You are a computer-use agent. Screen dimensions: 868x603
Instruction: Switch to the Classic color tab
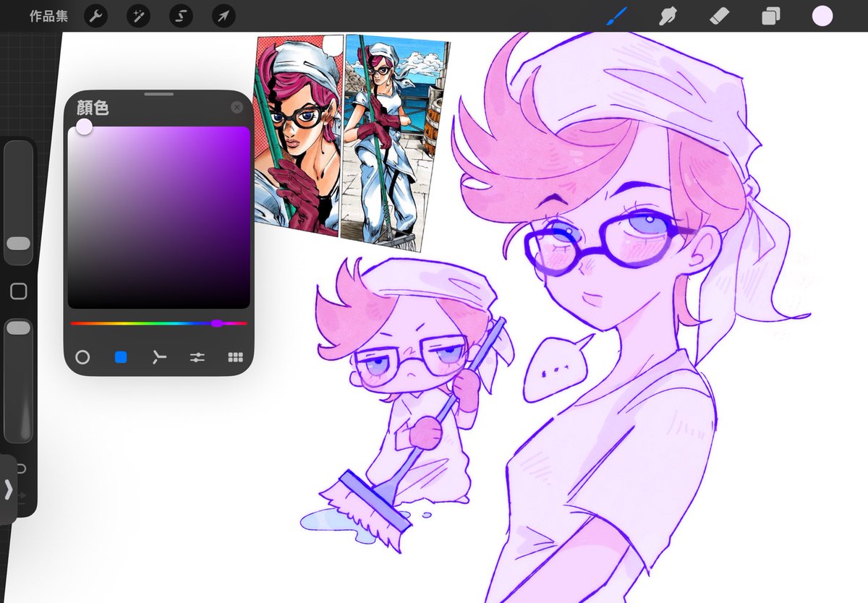[x=121, y=357]
